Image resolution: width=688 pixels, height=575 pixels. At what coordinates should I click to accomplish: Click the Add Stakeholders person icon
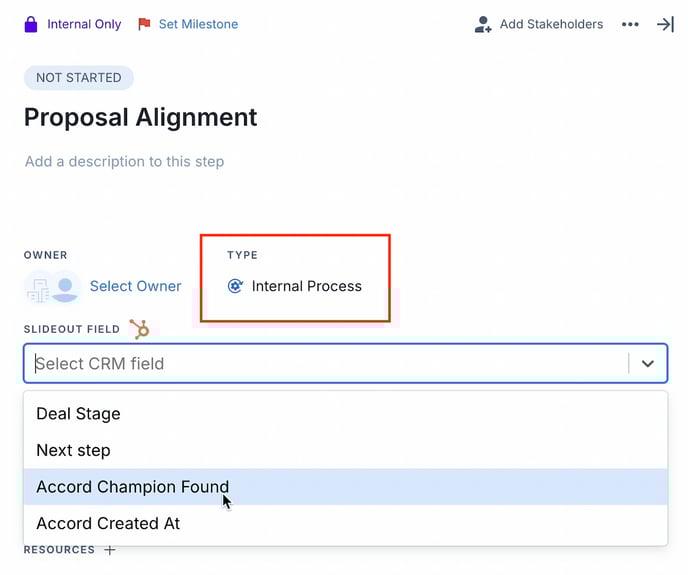click(483, 24)
